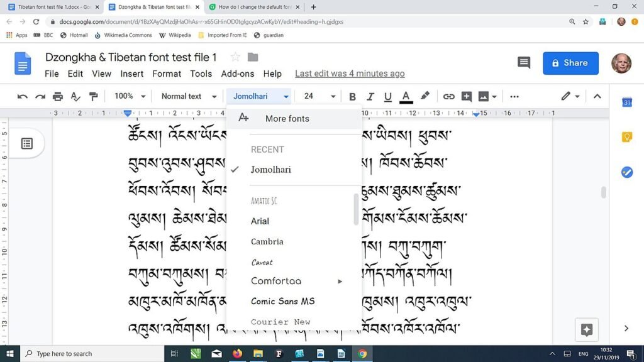Switch to Tibetan font test file 1.docx tab
The width and height of the screenshot is (644, 362).
[53, 7]
